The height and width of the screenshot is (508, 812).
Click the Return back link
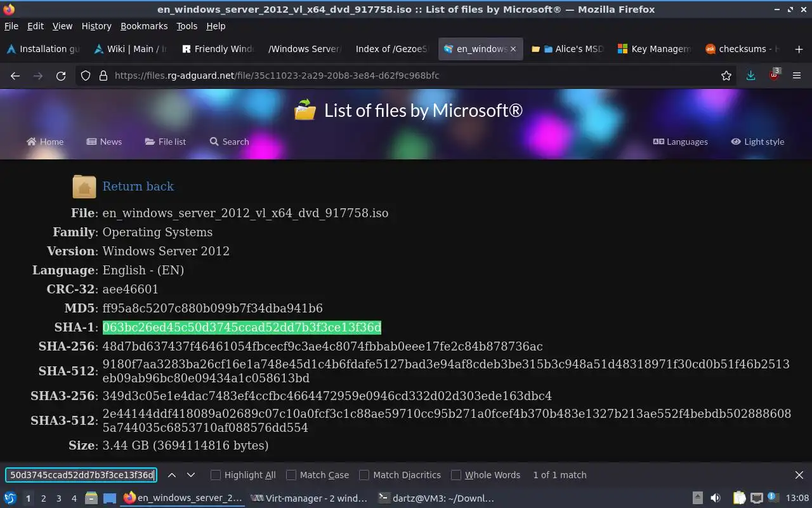pos(138,186)
